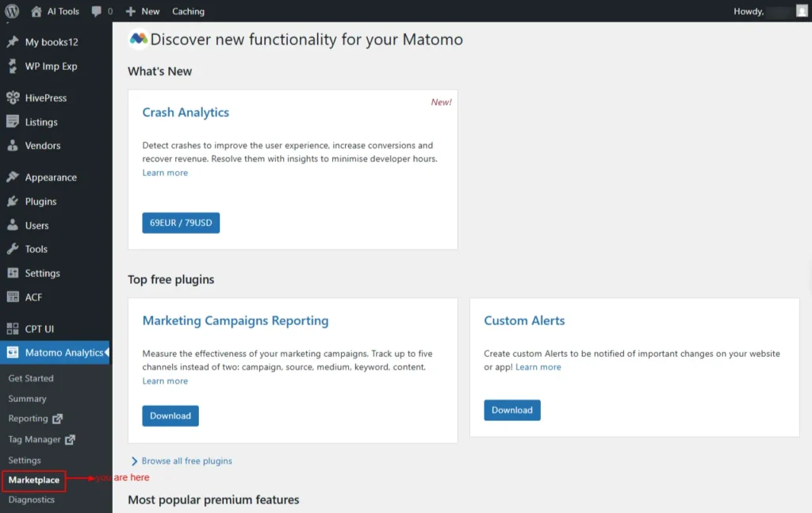Download the Custom Alerts plugin
This screenshot has width=812, height=513.
[512, 410]
